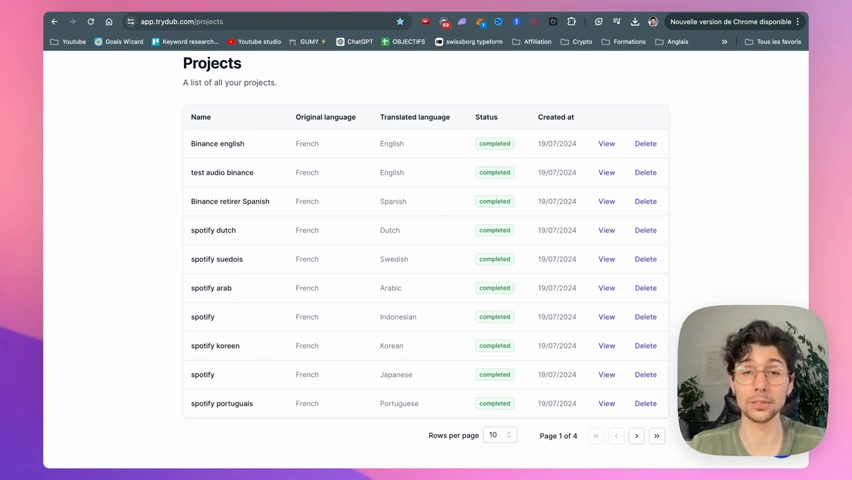
Task: Open the Chrome downloads icon
Action: (635, 22)
